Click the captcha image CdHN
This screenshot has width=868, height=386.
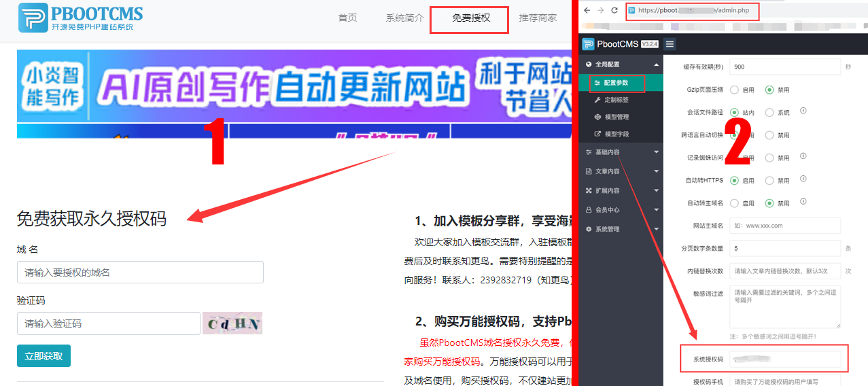click(232, 323)
